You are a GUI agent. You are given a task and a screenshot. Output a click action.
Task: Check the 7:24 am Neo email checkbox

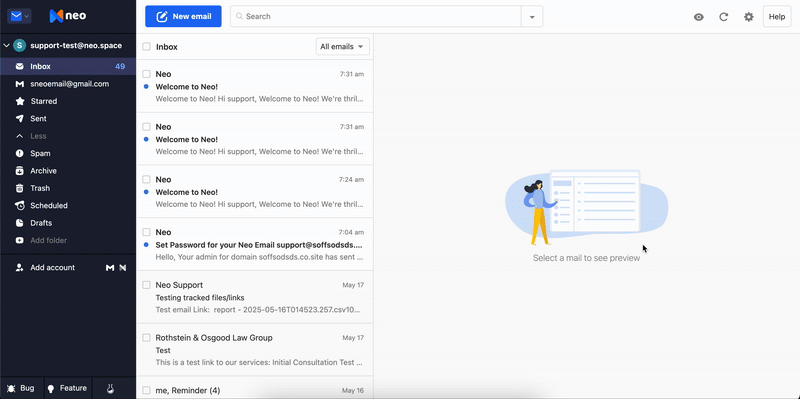tap(146, 180)
